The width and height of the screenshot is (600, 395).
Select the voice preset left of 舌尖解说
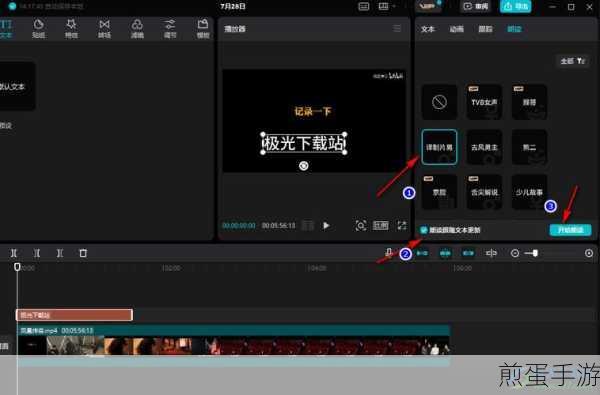pyautogui.click(x=439, y=192)
